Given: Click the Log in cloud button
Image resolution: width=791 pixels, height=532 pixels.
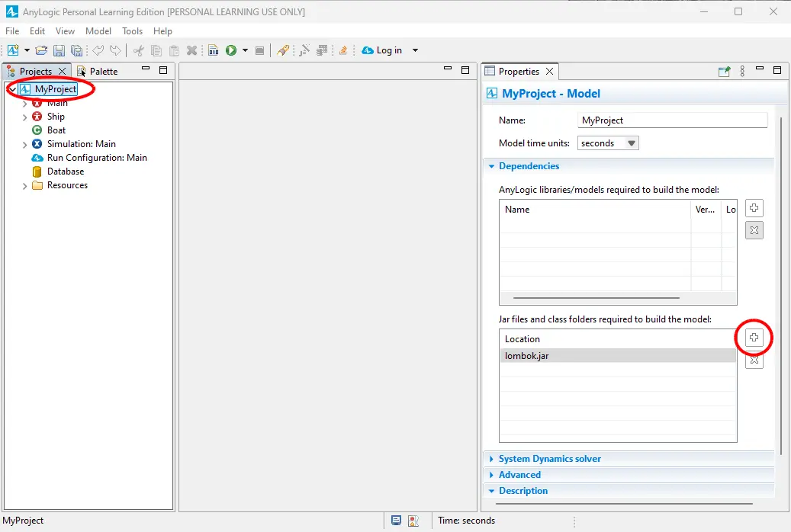Looking at the screenshot, I should click(x=382, y=50).
